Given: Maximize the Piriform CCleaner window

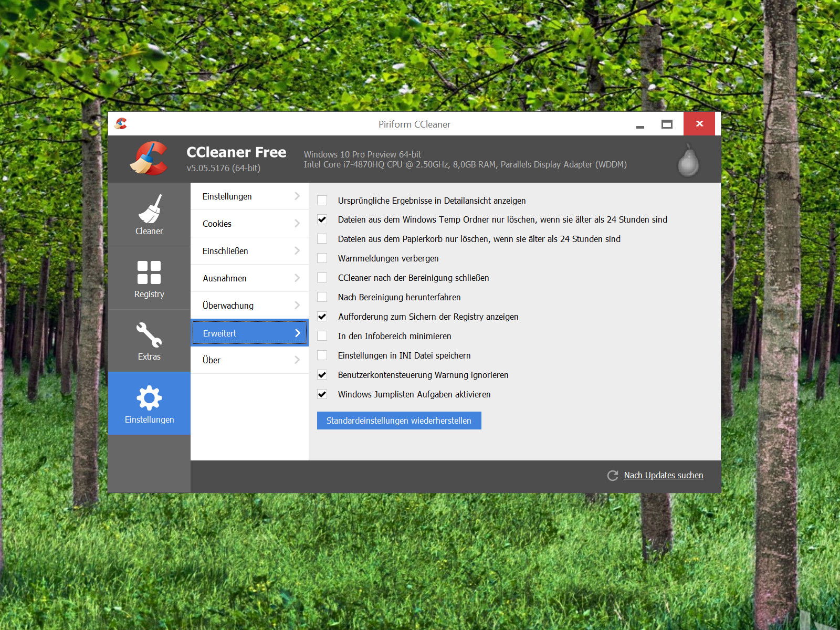Looking at the screenshot, I should pyautogui.click(x=667, y=124).
